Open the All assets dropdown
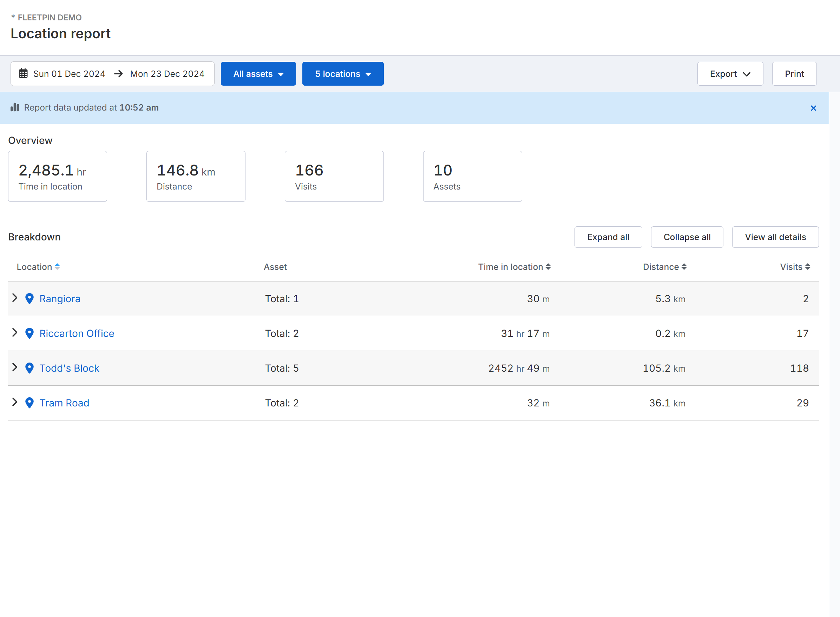The image size is (840, 617). point(258,74)
